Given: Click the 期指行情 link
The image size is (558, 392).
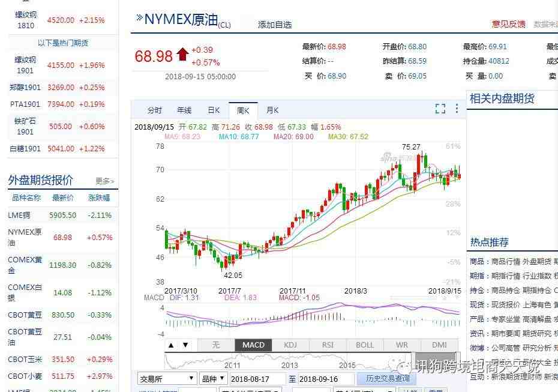Looking at the screenshot, I should 505,276.
